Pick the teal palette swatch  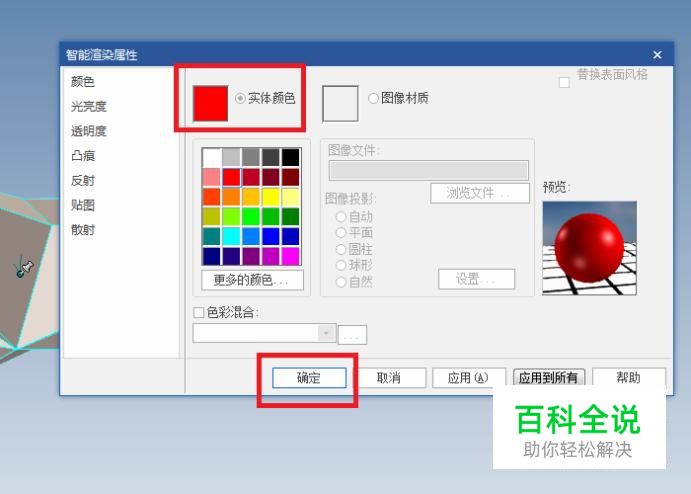(212, 237)
